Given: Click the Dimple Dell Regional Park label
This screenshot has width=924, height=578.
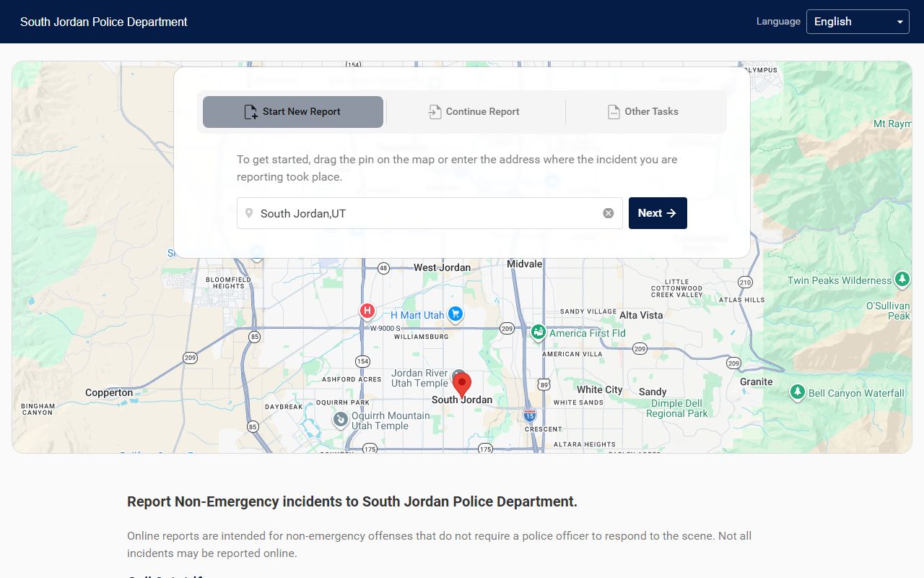Looking at the screenshot, I should tap(677, 409).
